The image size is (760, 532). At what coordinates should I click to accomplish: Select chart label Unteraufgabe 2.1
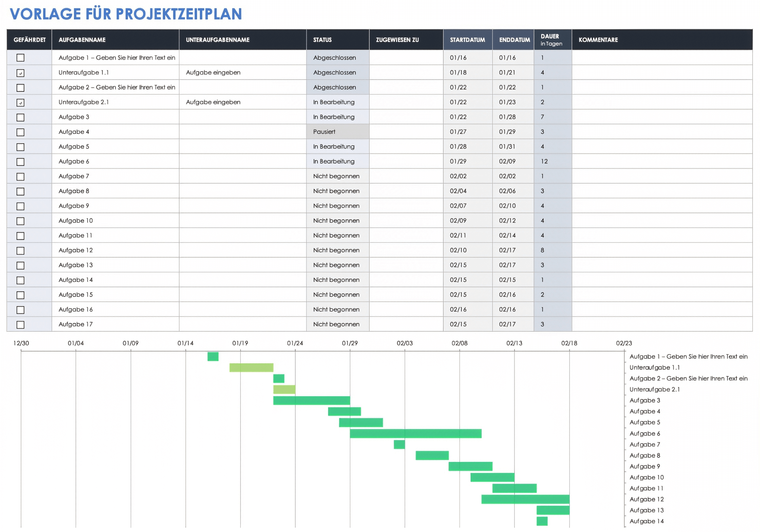(x=655, y=389)
